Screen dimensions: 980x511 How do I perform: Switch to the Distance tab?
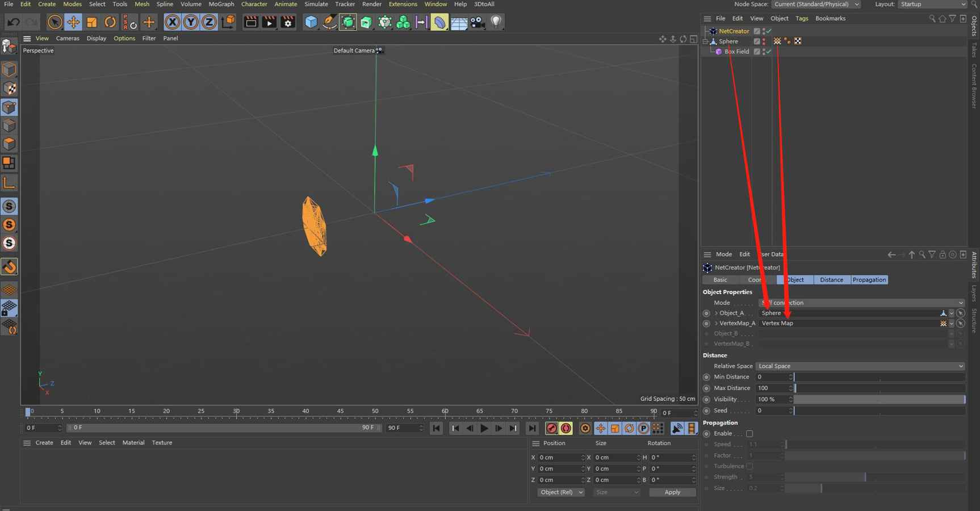coord(831,280)
